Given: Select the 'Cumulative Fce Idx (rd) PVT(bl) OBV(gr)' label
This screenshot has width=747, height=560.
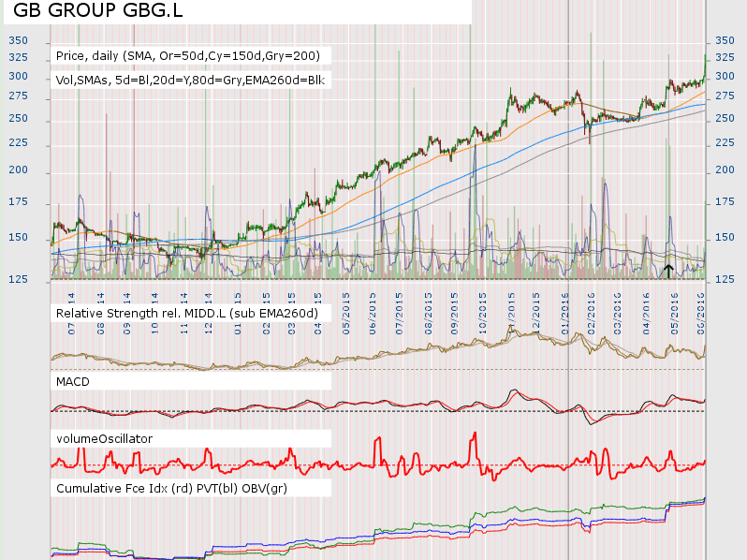Looking at the screenshot, I should pyautogui.click(x=171, y=489).
